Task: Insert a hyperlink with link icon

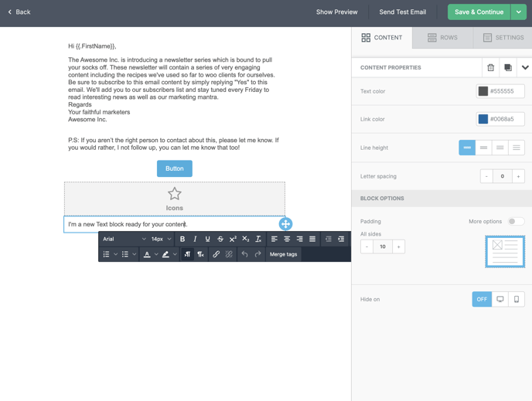Action: tap(216, 254)
